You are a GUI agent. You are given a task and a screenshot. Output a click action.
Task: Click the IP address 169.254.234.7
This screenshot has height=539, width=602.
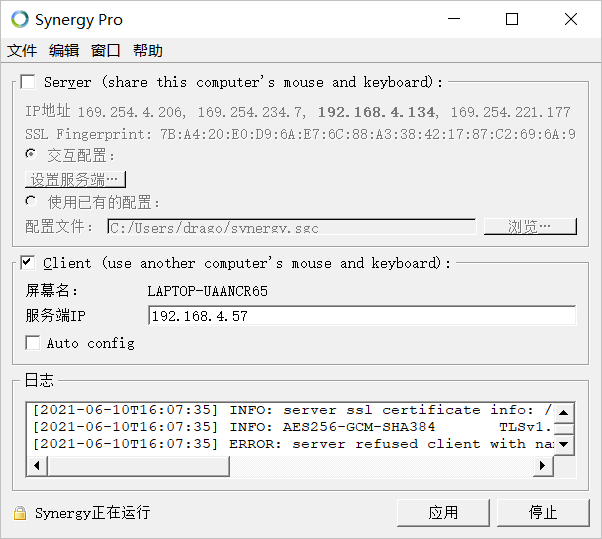(x=250, y=112)
